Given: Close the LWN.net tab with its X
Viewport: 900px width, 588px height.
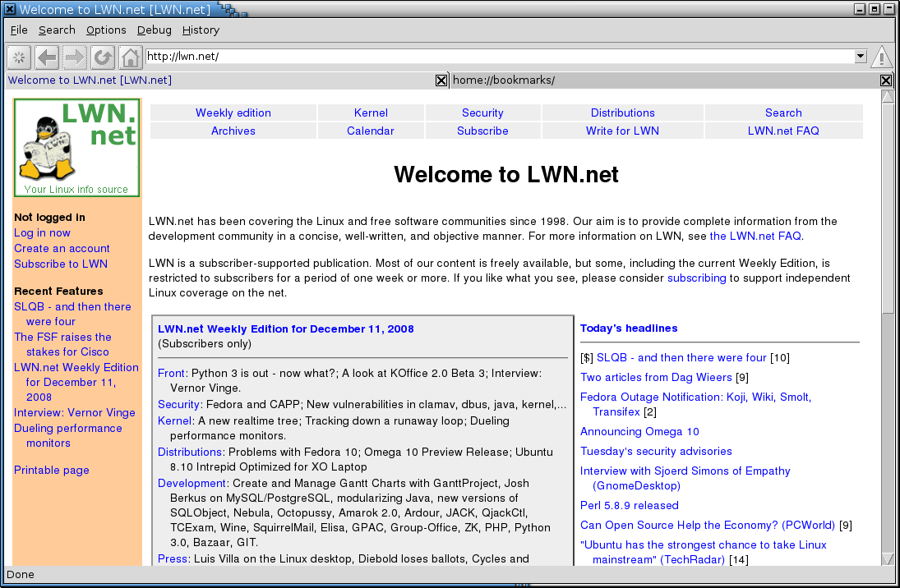Looking at the screenshot, I should click(441, 80).
